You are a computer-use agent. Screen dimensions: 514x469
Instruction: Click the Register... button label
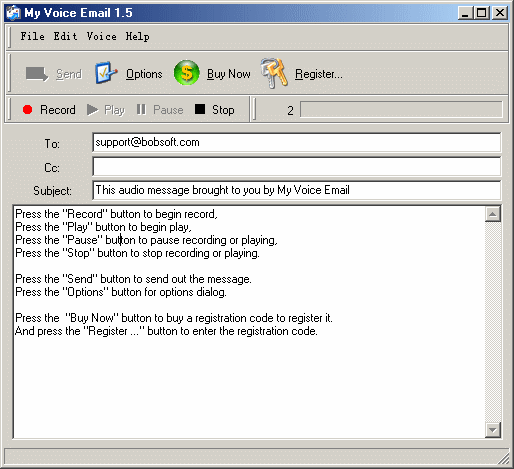pos(319,74)
